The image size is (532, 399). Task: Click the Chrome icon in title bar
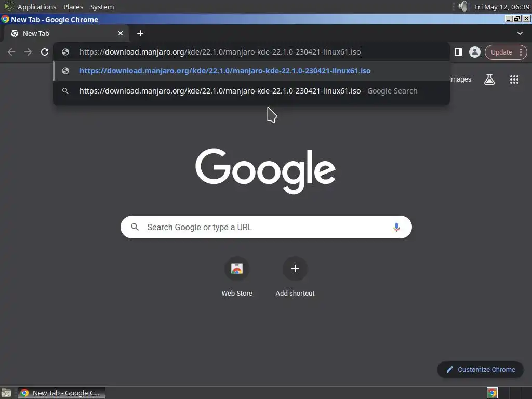click(5, 19)
